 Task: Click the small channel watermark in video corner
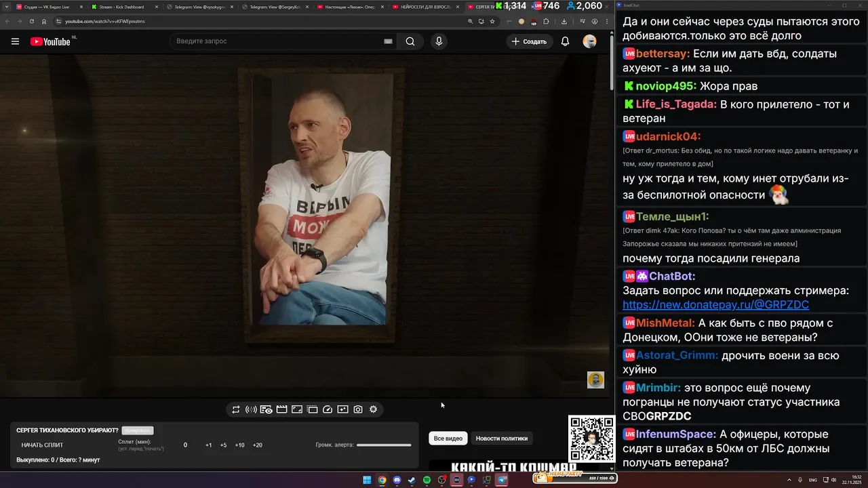point(595,380)
